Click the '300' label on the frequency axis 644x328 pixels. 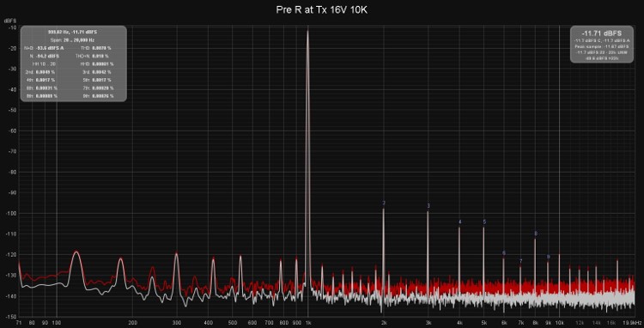177,322
